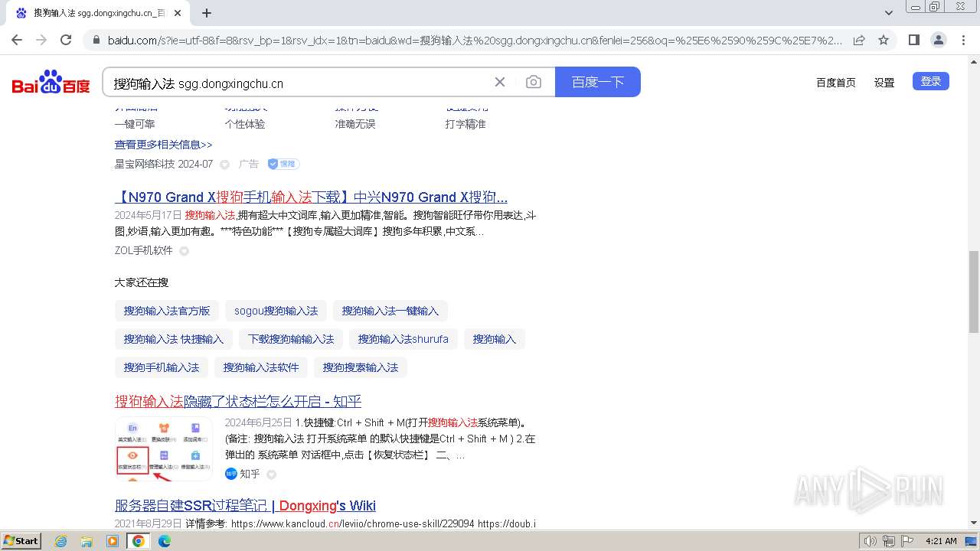Viewport: 980px width, 551px height.
Task: Select related search 下载搜狗输输入法
Action: [291, 339]
